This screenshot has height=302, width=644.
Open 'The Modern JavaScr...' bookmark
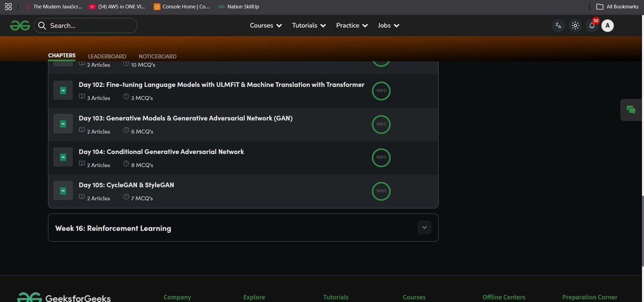(x=53, y=6)
